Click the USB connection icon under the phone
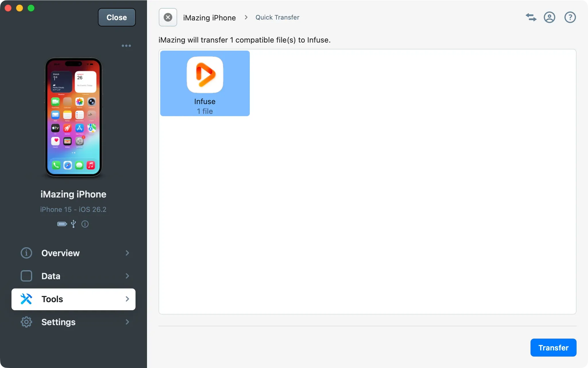 [x=73, y=224]
